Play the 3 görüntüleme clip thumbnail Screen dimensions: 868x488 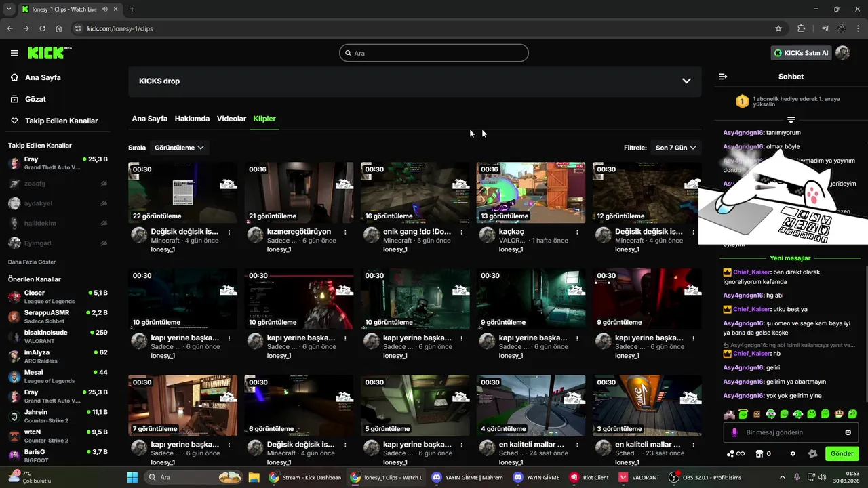point(646,405)
